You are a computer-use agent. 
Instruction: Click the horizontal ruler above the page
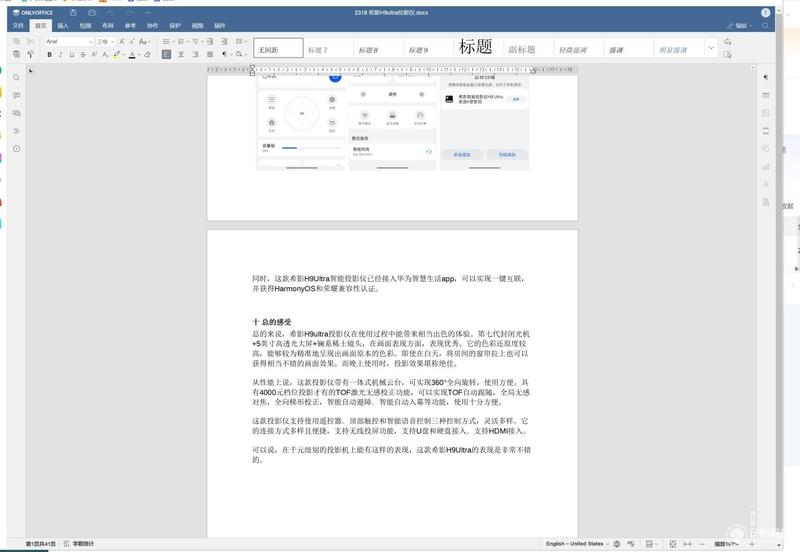[392, 69]
